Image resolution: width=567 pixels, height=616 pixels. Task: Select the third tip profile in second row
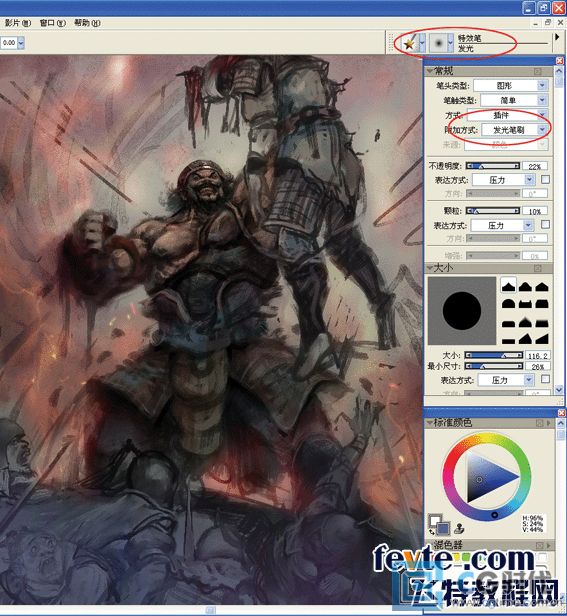542,303
